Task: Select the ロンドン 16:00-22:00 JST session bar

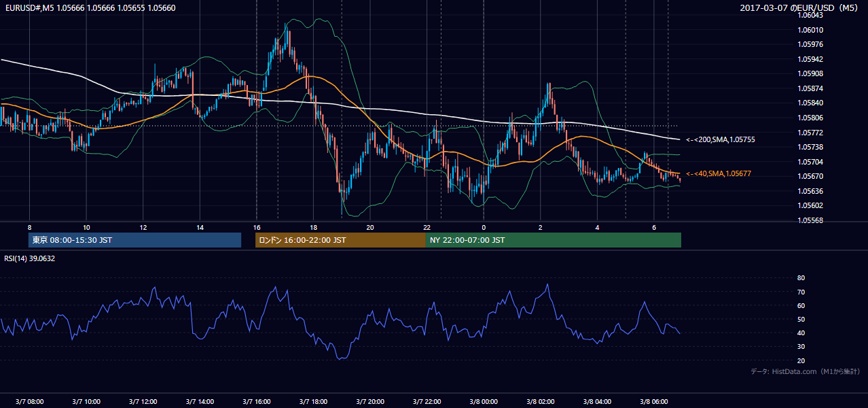Action: coord(340,240)
